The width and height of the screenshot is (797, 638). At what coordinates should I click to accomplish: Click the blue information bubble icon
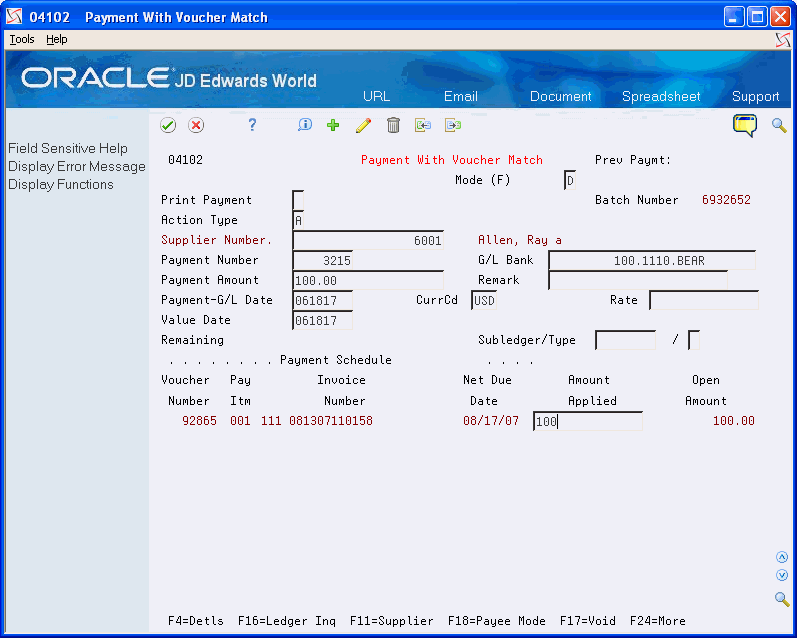[305, 125]
